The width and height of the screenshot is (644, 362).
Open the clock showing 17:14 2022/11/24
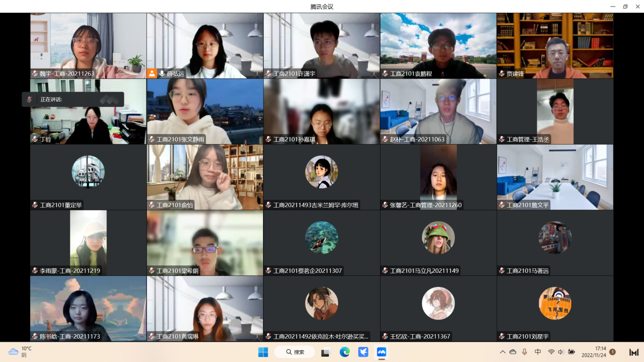point(594,352)
